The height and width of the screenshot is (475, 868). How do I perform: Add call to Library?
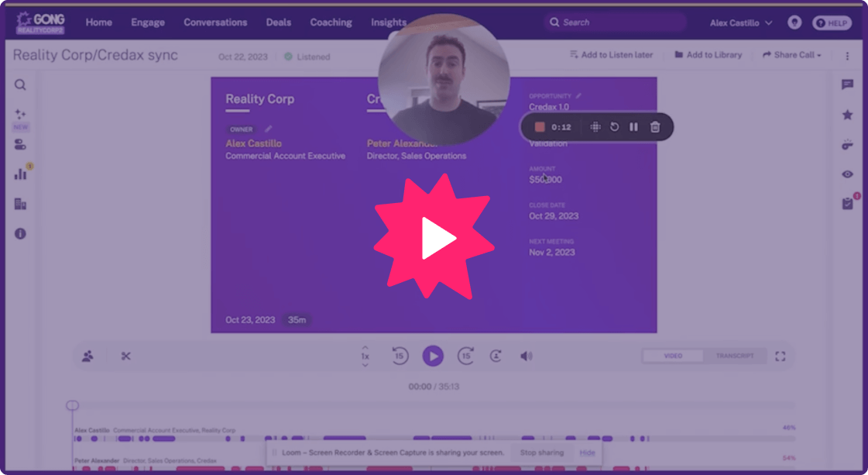[x=708, y=55]
